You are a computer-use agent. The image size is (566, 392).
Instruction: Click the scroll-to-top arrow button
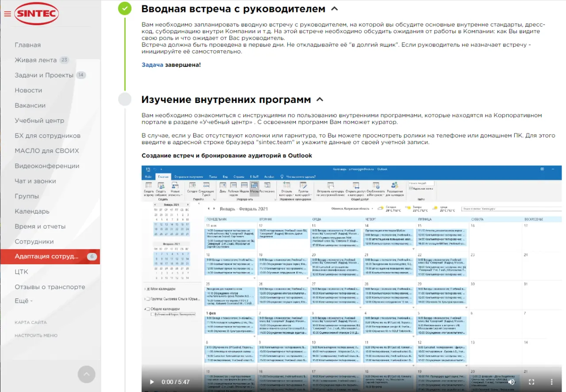(87, 374)
